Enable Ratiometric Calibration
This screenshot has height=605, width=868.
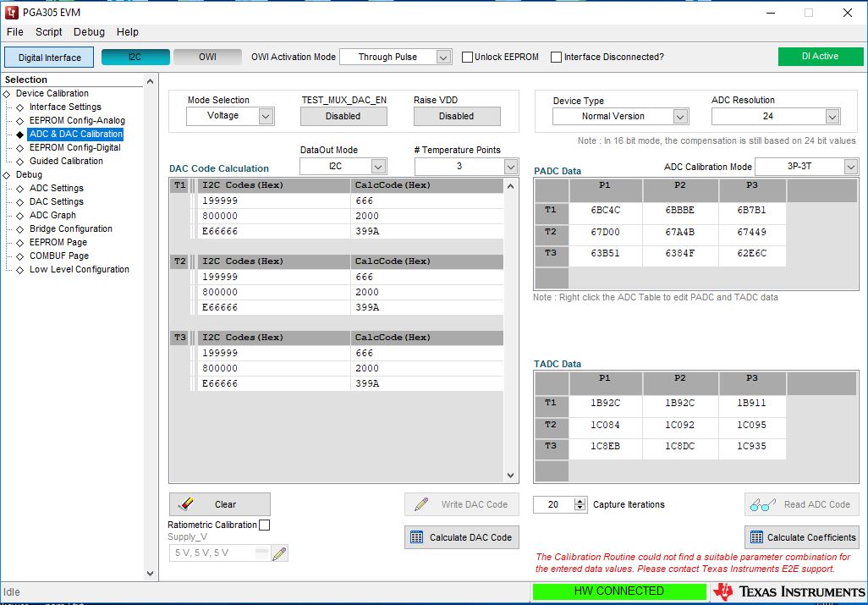263,524
